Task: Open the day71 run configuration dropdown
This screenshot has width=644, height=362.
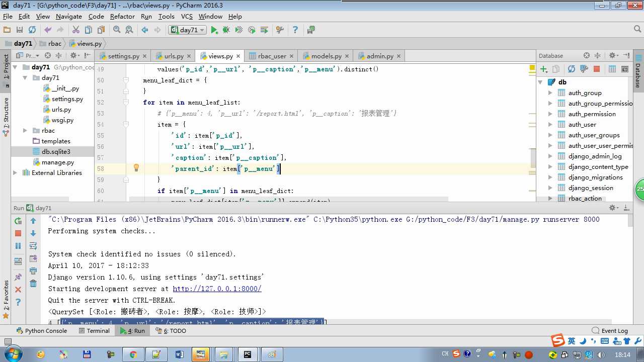Action: click(x=188, y=30)
